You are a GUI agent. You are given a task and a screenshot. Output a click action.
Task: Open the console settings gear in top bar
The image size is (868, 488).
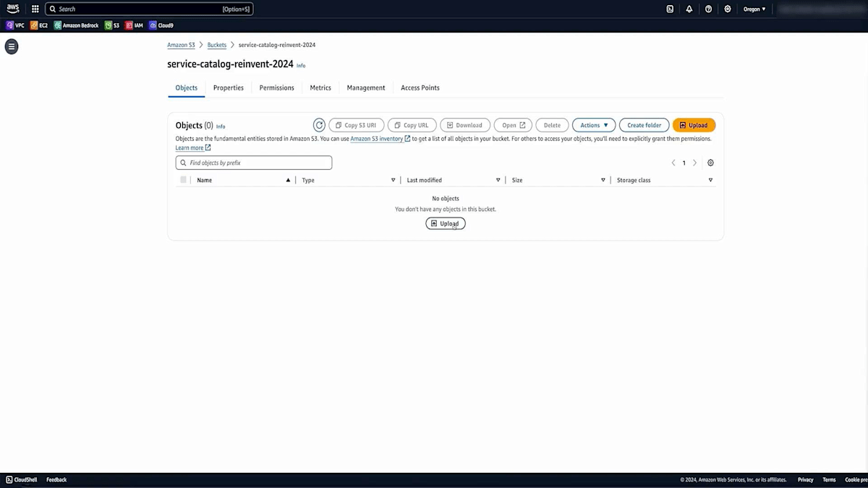tap(728, 9)
